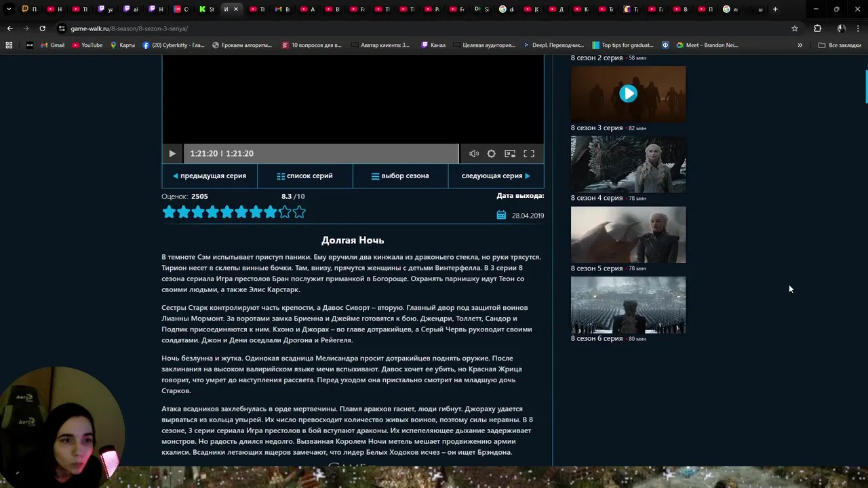Open the 8 сезон 4 серия link
The width and height of the screenshot is (868, 488).
597,198
